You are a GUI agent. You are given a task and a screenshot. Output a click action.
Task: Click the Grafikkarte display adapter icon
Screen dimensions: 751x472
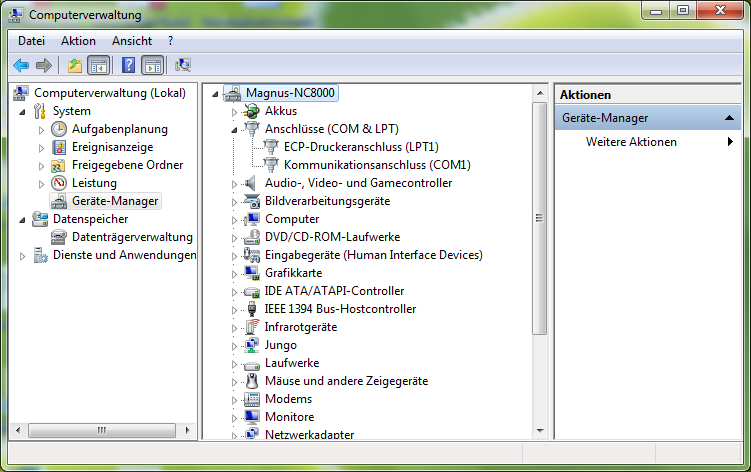[252, 273]
